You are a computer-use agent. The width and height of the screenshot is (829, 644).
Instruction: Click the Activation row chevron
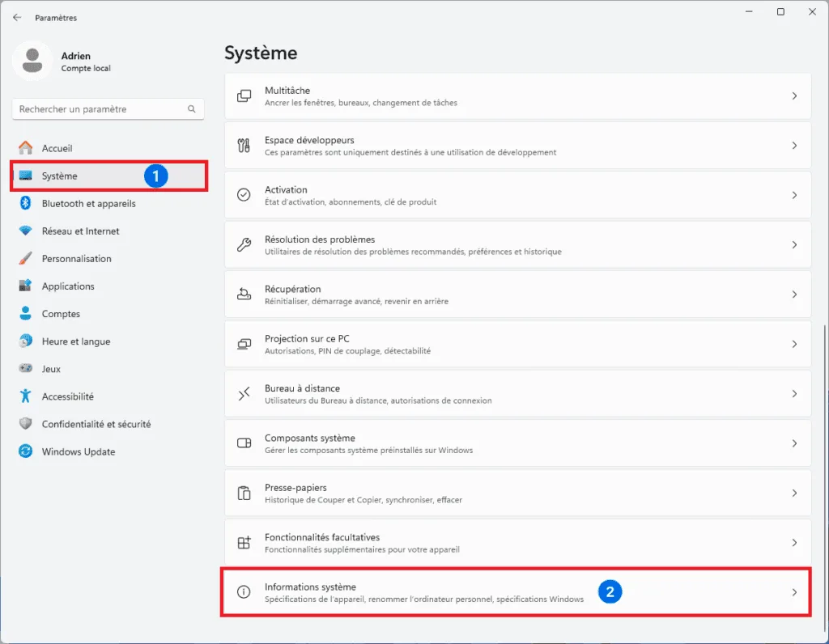794,196
